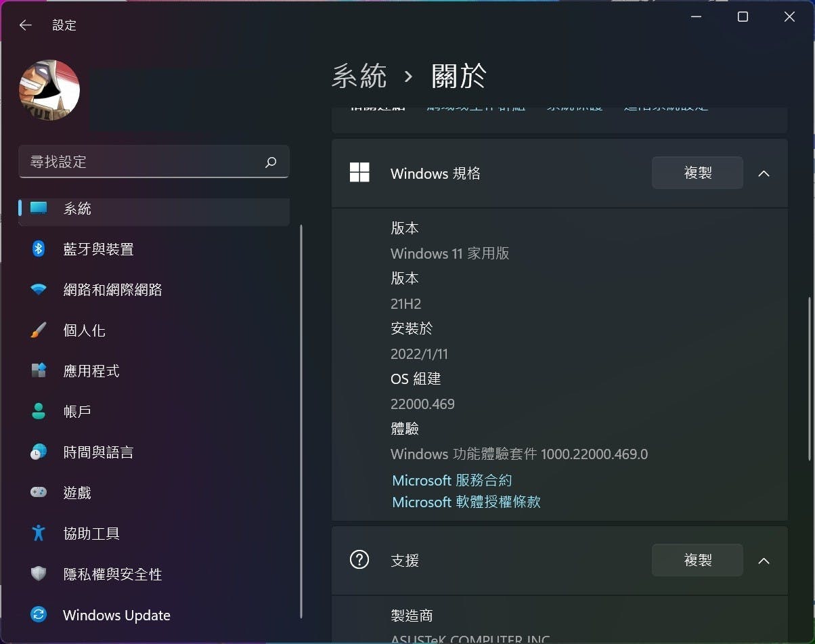Open the 遊戲 controller icon

click(39, 493)
